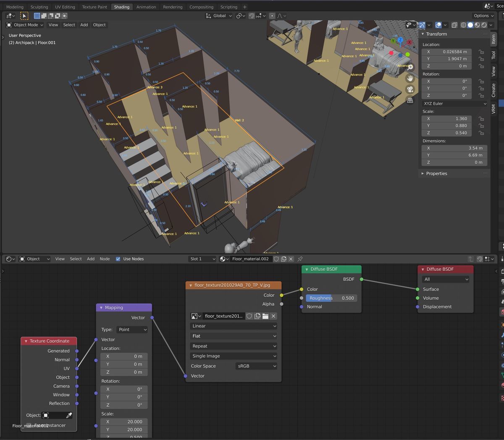The image size is (504, 440).
Task: Enable material preview shading mode
Action: [x=477, y=25]
